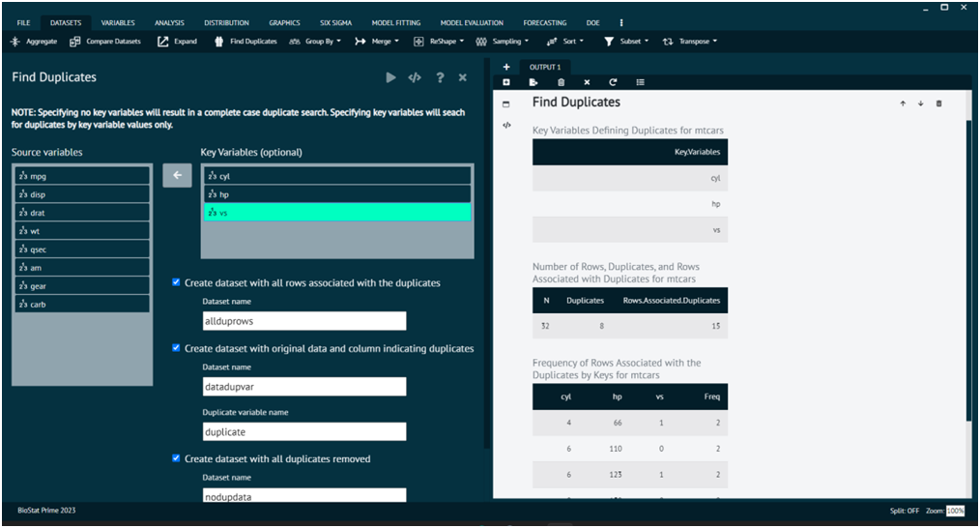Click the refresh icon in output toolbar
The image size is (980, 528).
[613, 82]
